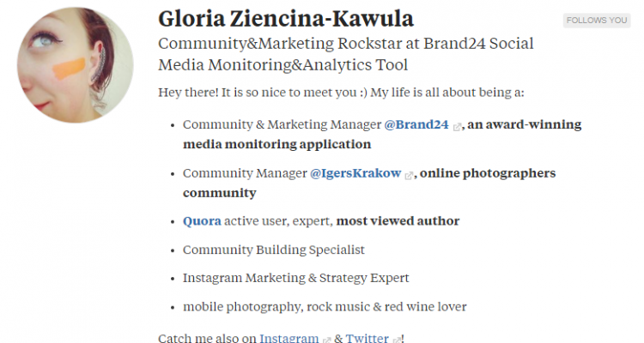Open the @Brand24 link
The width and height of the screenshot is (644, 343).
416,124
